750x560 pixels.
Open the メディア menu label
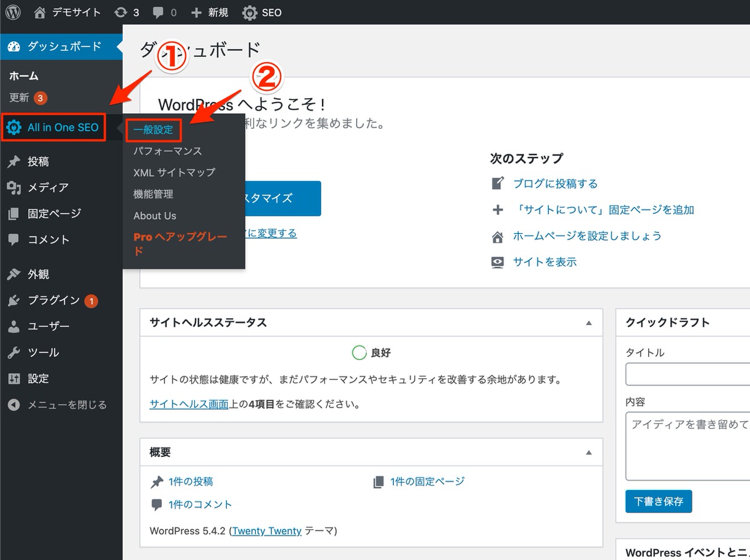pyautogui.click(x=48, y=187)
